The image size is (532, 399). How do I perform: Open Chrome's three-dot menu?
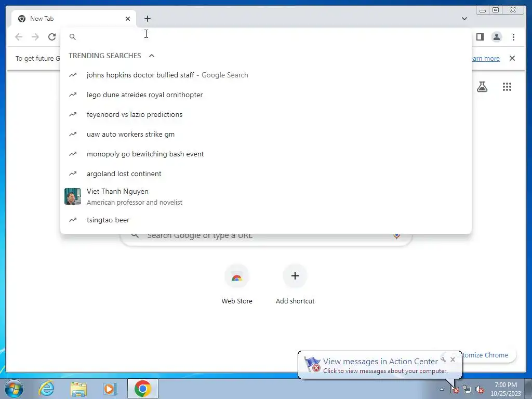(513, 37)
